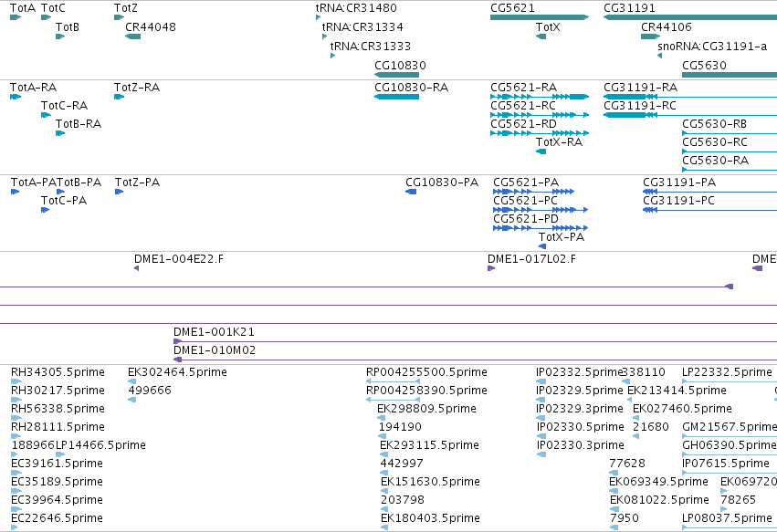The width and height of the screenshot is (777, 532).
Task: Select tRNA:CR31333 feature
Action: 333,56
